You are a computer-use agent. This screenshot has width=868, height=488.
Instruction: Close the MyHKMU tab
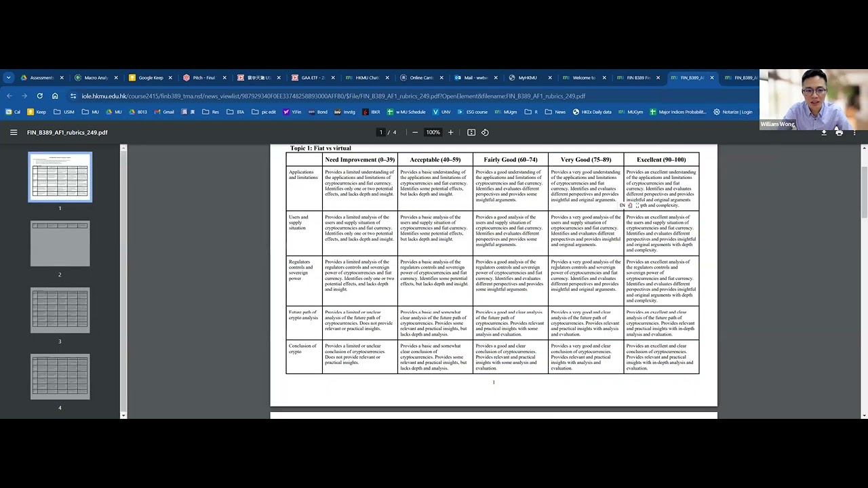point(550,77)
